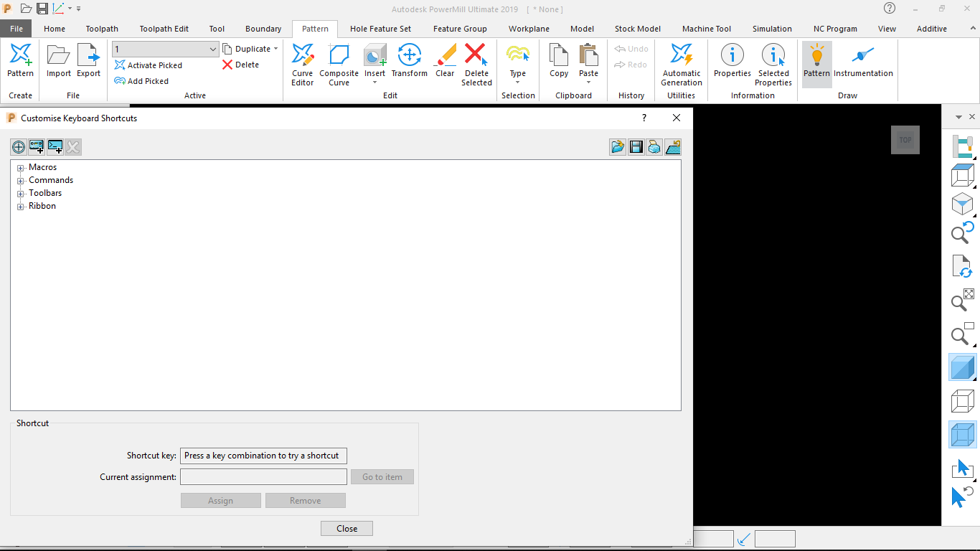Create a Composite Curve
The height and width of the screenshot is (551, 980).
(339, 63)
